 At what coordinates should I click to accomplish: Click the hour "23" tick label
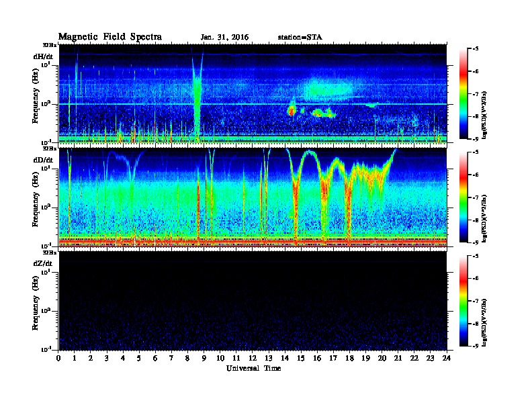[431, 359]
